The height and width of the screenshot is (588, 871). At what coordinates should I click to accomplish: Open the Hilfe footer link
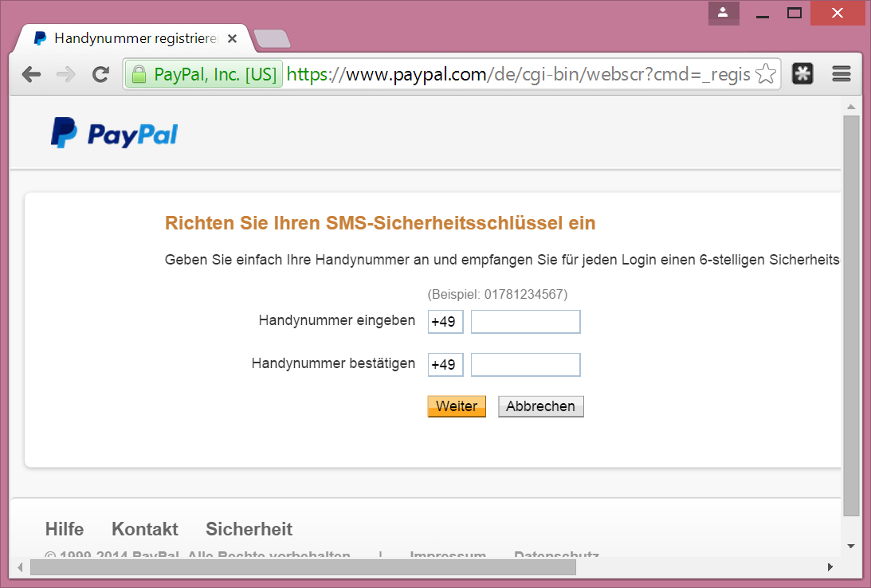click(65, 528)
